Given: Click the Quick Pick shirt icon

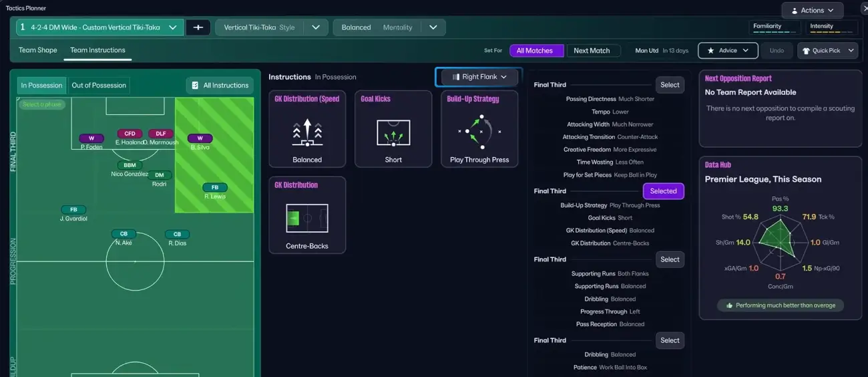Looking at the screenshot, I should click(x=806, y=51).
